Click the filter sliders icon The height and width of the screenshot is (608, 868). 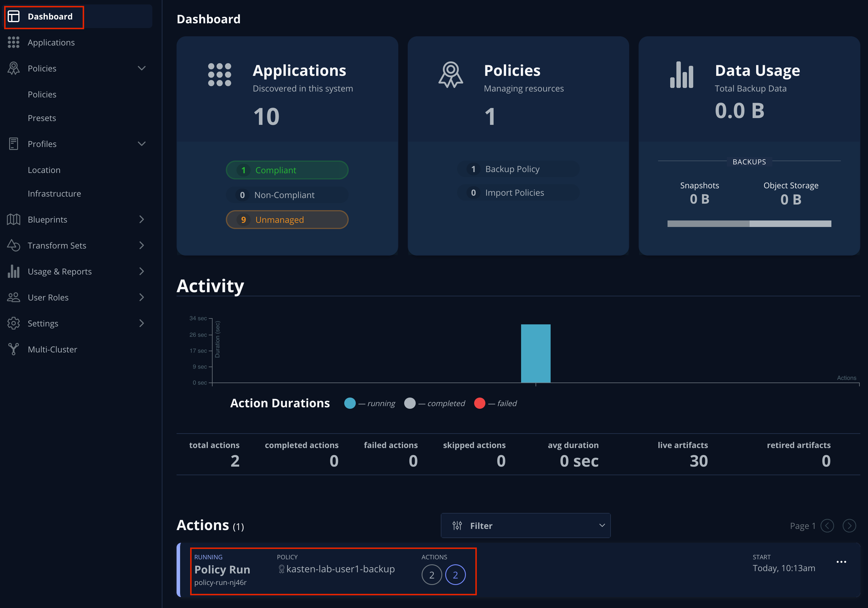(457, 526)
